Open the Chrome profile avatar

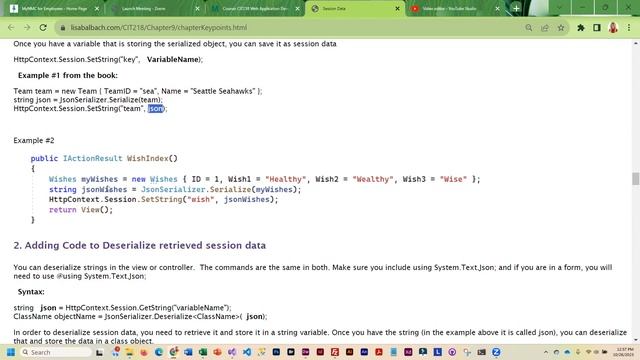(613, 28)
